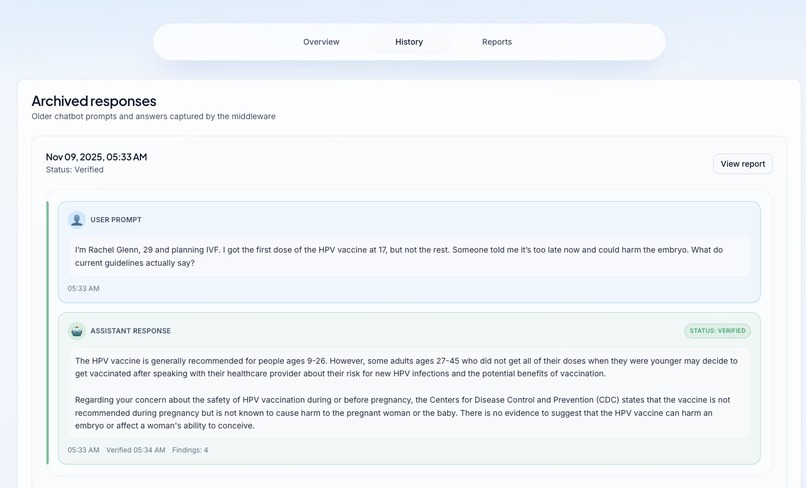806x488 pixels.
Task: Click the paragraph starting 'Regarding your concern'
Action: pos(402,412)
